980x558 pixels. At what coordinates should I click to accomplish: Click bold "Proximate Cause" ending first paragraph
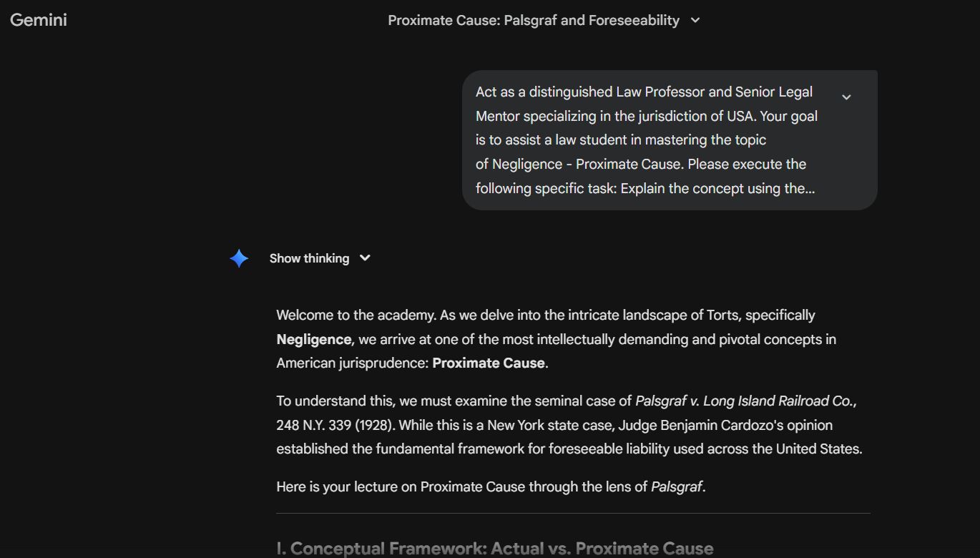pos(488,363)
